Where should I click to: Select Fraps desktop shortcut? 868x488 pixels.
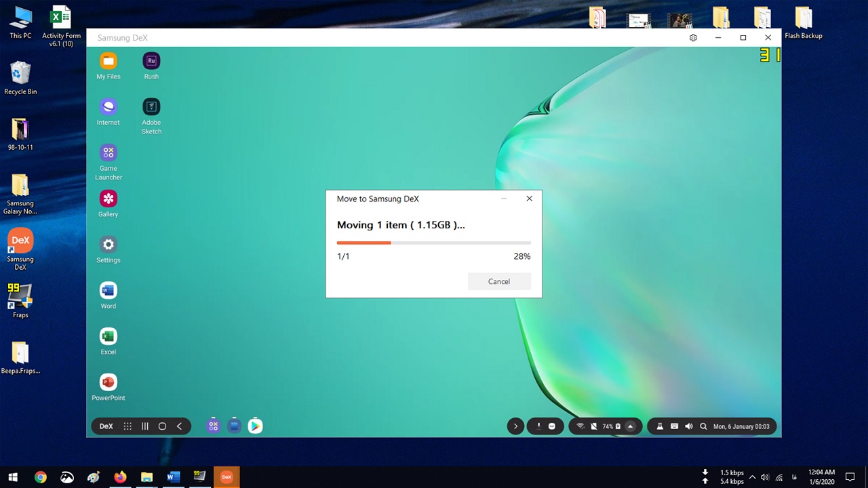pyautogui.click(x=20, y=301)
